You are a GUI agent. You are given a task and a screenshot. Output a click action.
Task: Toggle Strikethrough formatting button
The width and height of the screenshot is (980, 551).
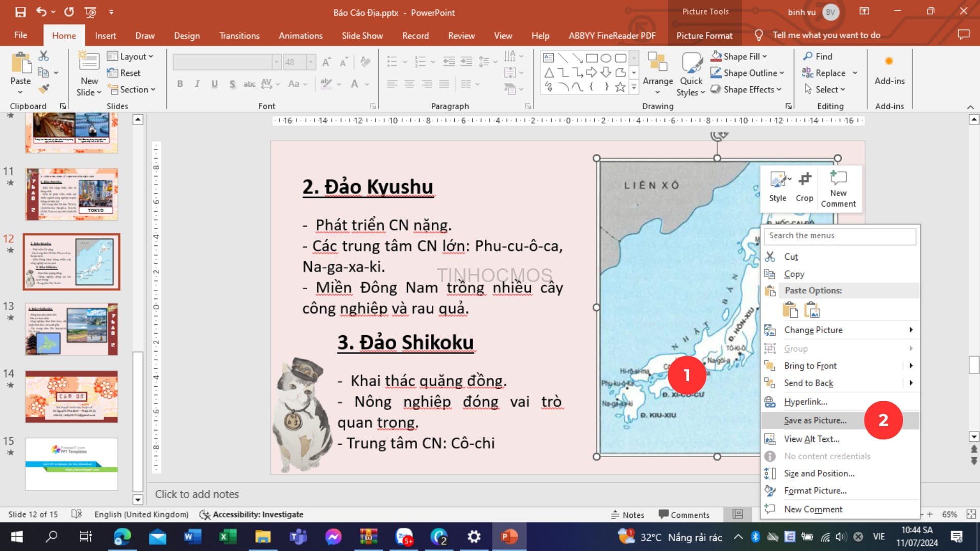pos(250,84)
